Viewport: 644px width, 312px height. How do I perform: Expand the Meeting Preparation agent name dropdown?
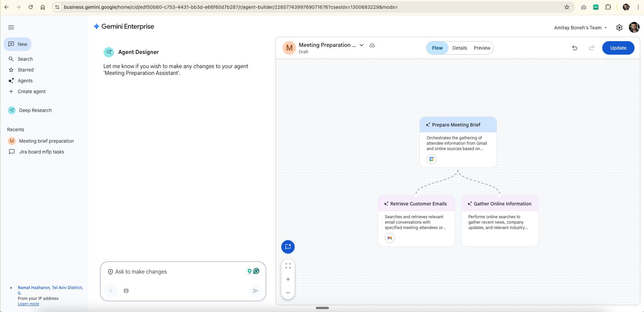[361, 45]
